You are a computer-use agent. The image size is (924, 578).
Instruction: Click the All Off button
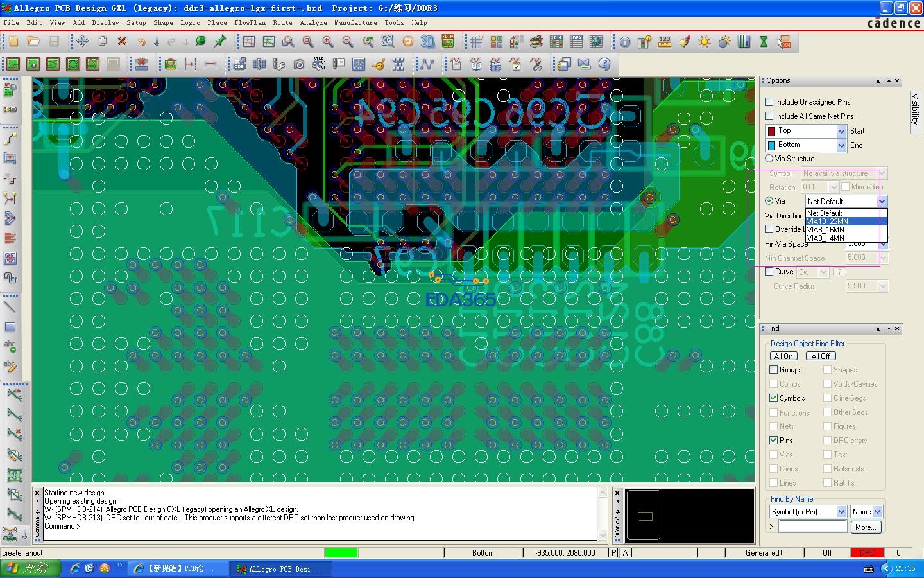(x=821, y=356)
